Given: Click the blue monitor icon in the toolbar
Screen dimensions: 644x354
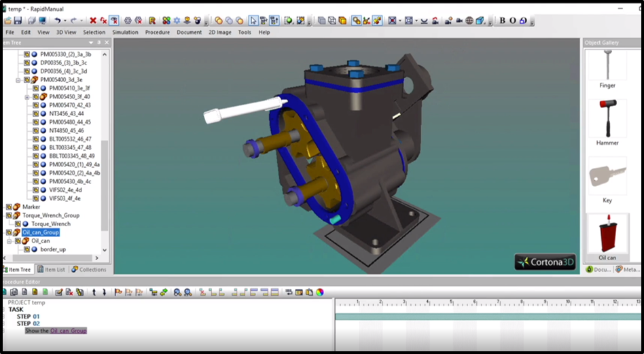Looking at the screenshot, I should click(42, 20).
